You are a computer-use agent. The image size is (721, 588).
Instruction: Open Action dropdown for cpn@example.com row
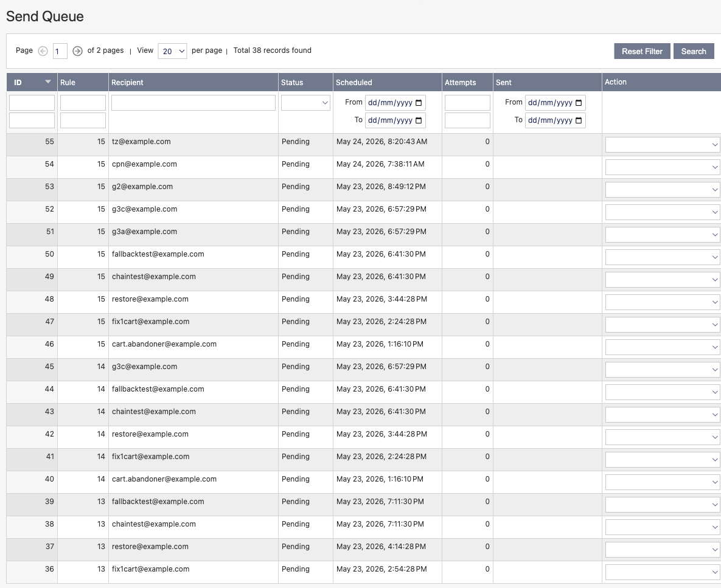[663, 167]
